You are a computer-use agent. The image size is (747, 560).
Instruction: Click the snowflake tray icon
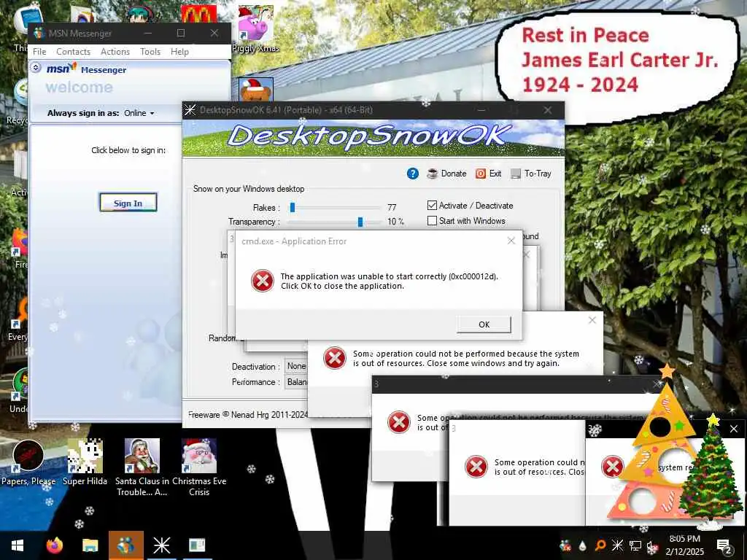click(x=617, y=545)
